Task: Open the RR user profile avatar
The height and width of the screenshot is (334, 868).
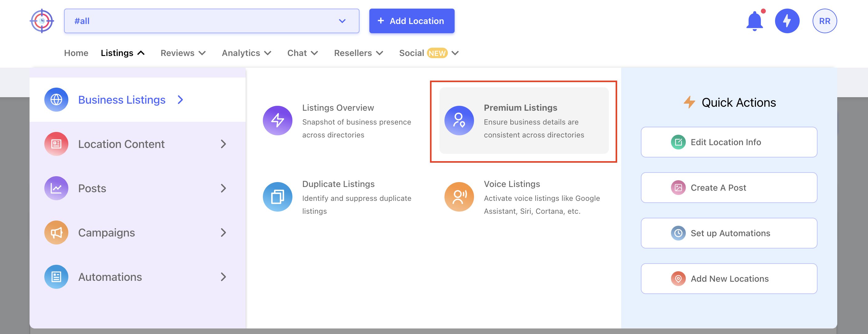Action: (824, 21)
